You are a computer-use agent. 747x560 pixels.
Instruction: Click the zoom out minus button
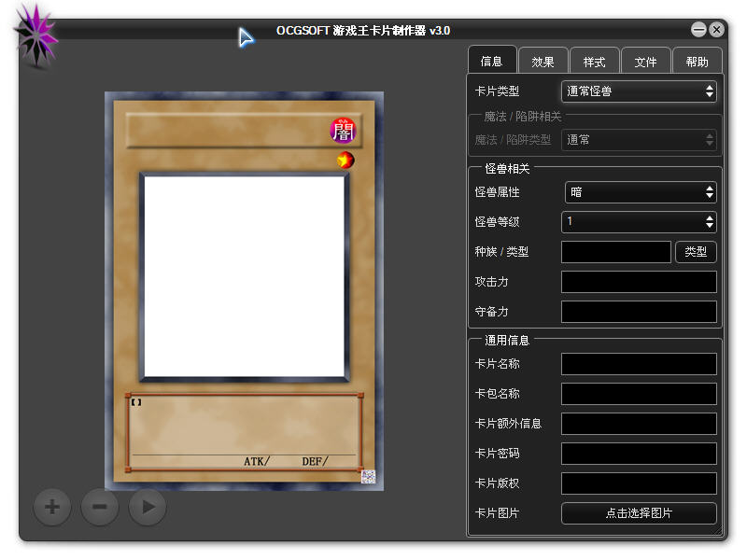click(x=100, y=507)
